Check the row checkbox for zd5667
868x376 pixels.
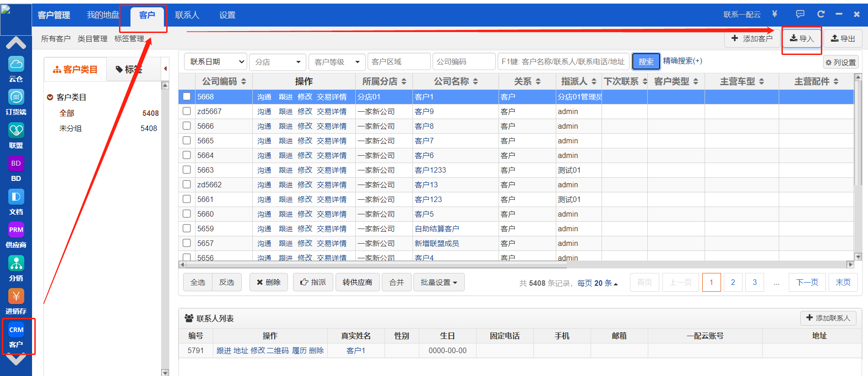coord(187,111)
